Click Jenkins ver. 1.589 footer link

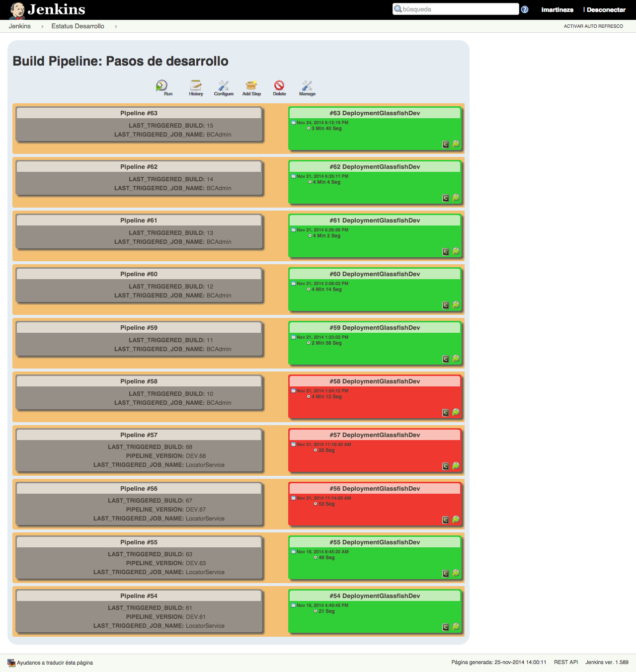point(607,662)
